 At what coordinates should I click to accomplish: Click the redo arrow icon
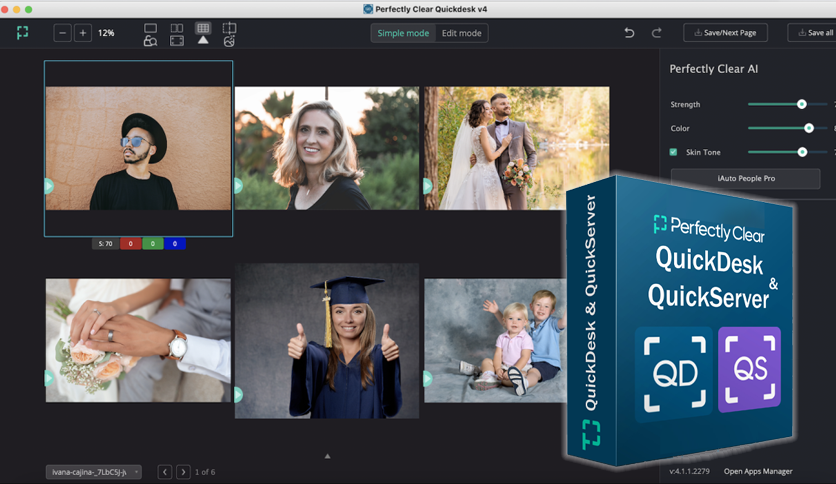coord(656,33)
